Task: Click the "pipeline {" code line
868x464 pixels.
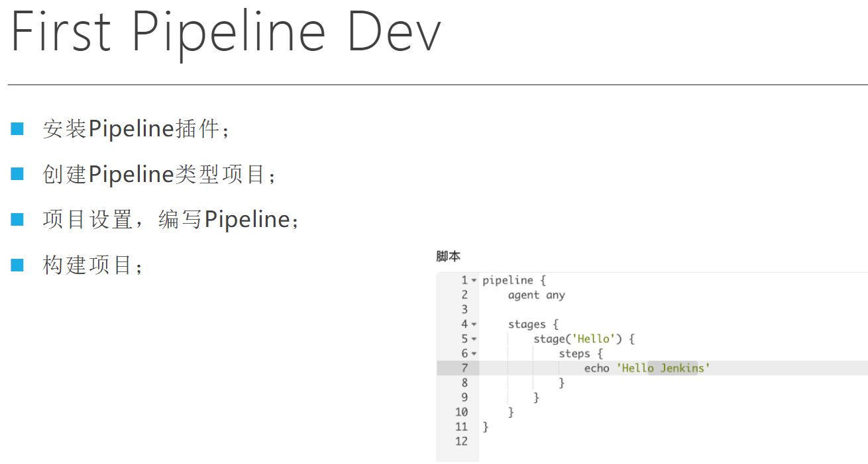Action: (x=514, y=281)
